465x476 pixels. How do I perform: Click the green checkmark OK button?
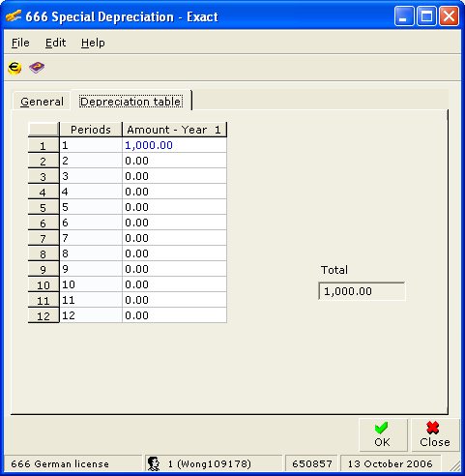383,434
